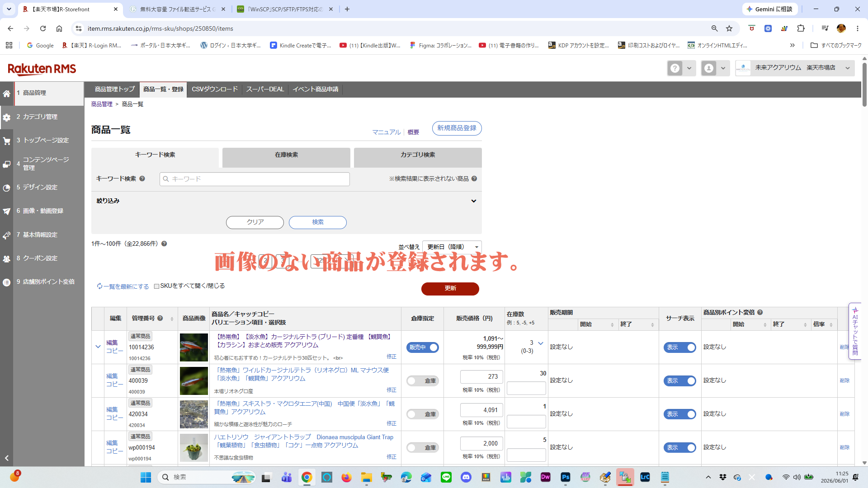Show more bookmarks with the chevron overflow
The width and height of the screenshot is (868, 488).
[792, 45]
